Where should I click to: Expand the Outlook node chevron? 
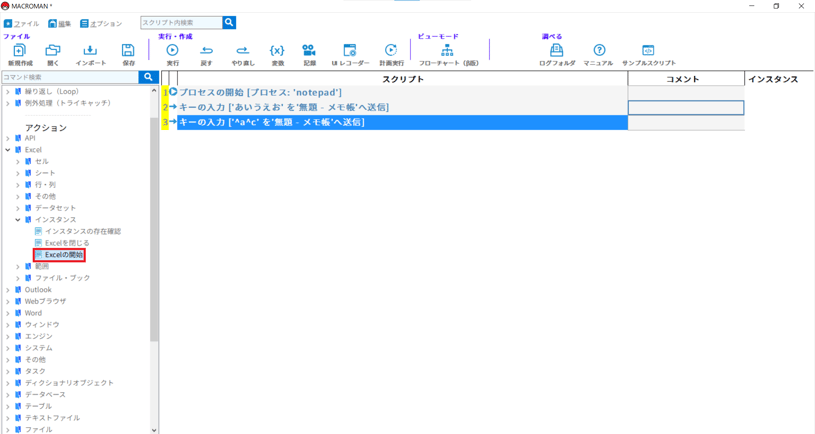[x=8, y=290]
